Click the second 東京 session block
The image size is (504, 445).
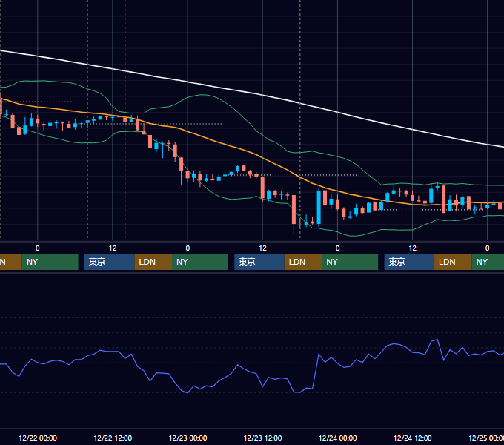[x=259, y=262]
